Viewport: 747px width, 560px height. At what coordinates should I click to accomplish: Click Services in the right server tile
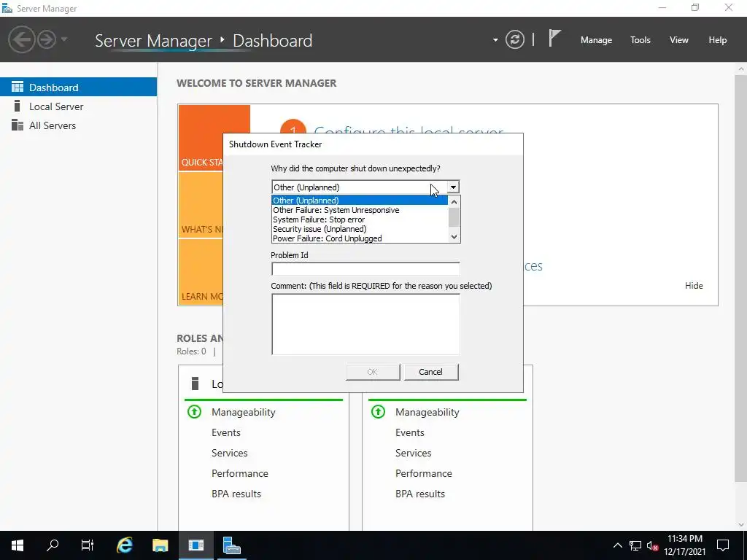pos(414,453)
